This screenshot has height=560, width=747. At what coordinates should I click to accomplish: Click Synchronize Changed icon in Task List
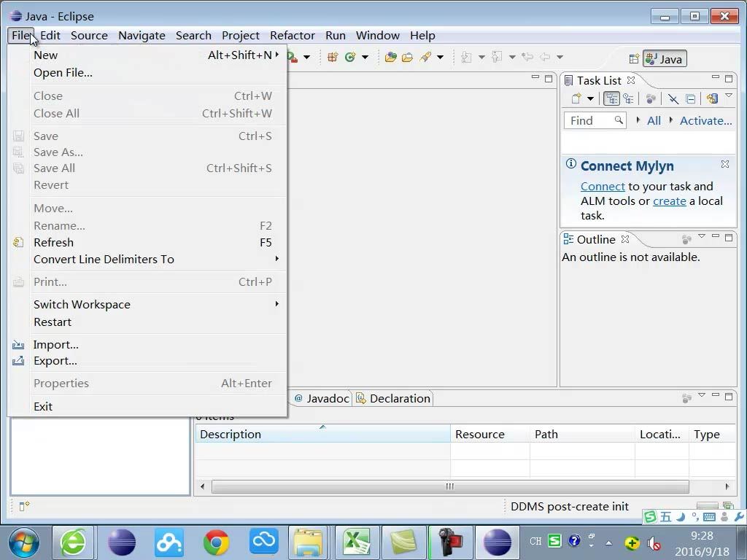pos(712,98)
